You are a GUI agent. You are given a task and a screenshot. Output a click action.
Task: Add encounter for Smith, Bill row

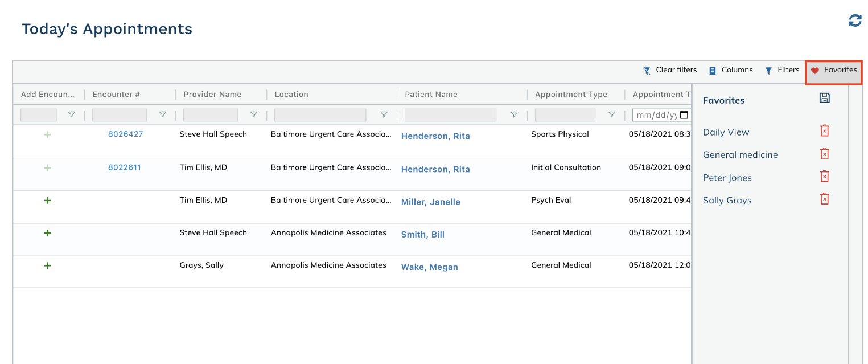(47, 233)
